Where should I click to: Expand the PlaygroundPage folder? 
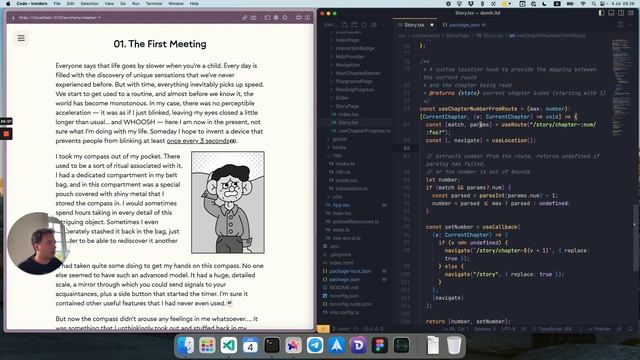353,81
